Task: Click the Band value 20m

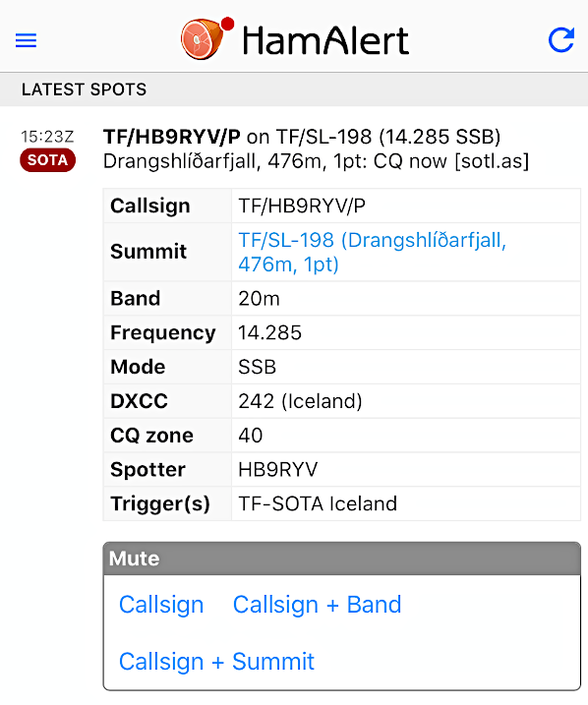Action: click(259, 299)
